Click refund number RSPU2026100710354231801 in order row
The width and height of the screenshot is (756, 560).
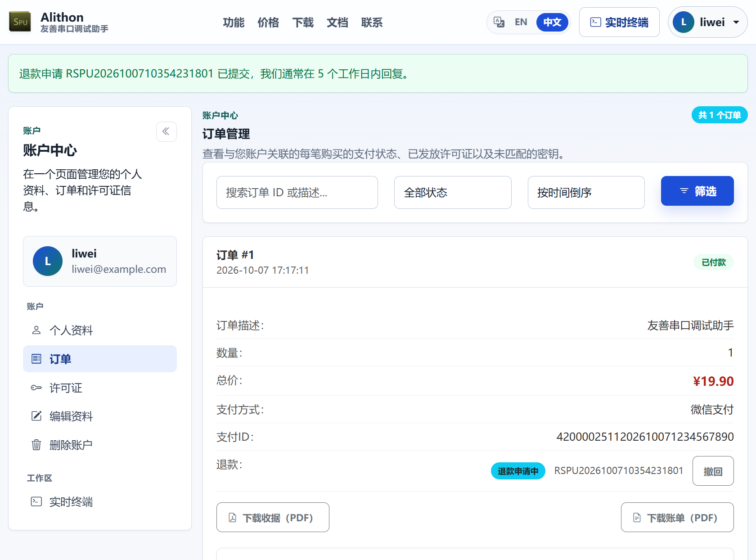click(x=619, y=470)
